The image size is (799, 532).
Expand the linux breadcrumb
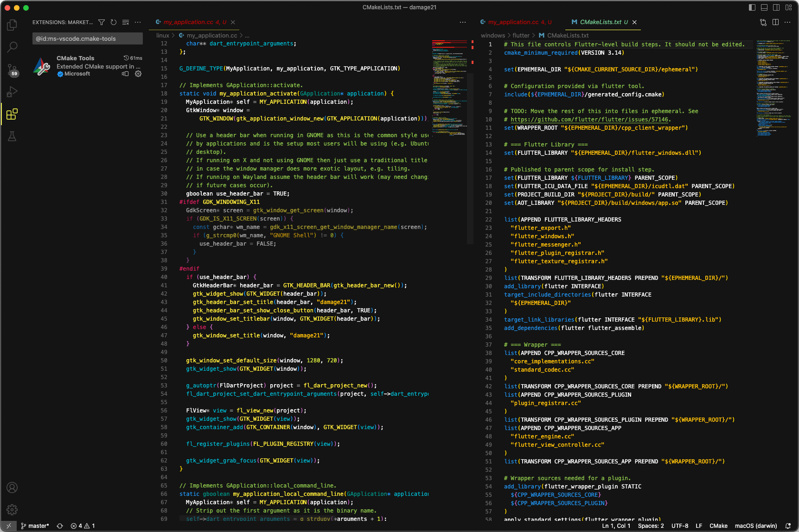[163, 36]
